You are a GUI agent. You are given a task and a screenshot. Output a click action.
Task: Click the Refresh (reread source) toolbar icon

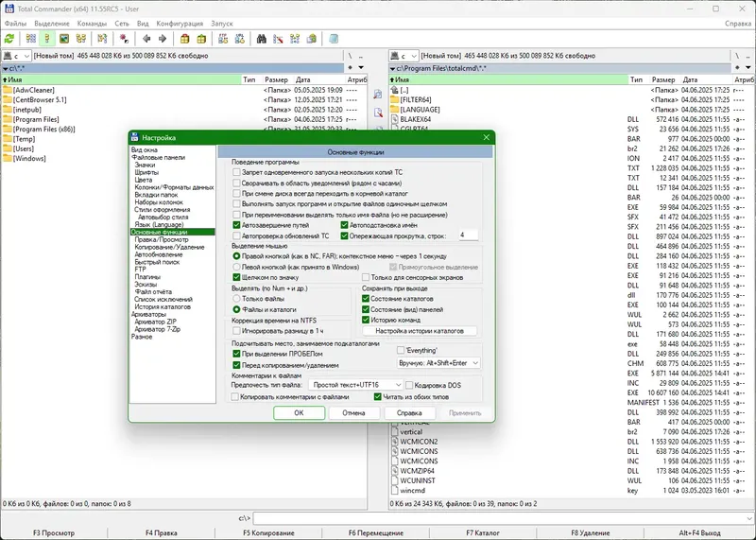click(9, 39)
